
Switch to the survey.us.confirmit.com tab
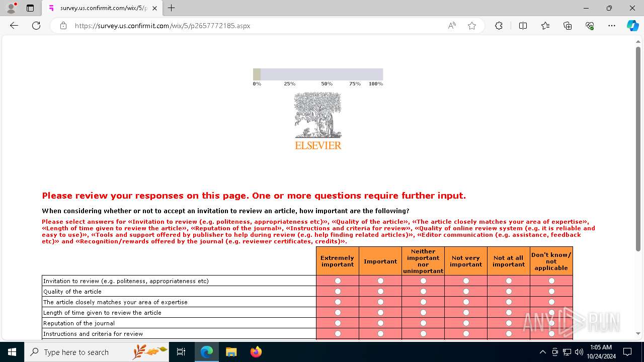click(x=103, y=8)
